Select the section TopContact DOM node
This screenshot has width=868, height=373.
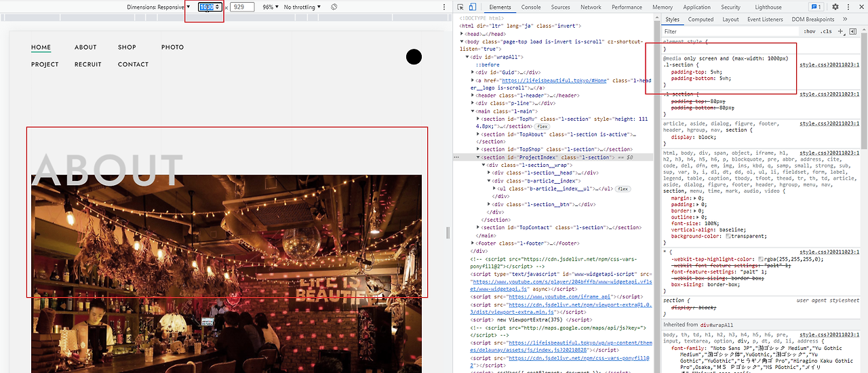coord(560,228)
